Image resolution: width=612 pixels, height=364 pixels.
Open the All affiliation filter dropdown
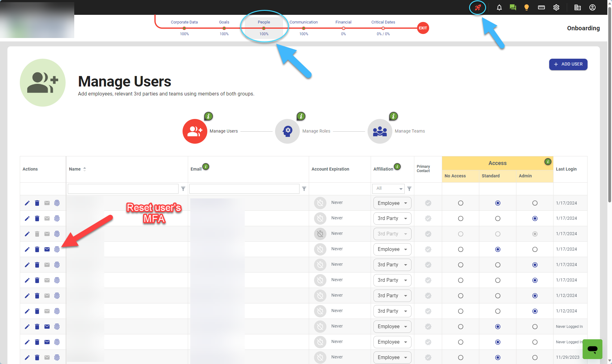click(x=388, y=188)
